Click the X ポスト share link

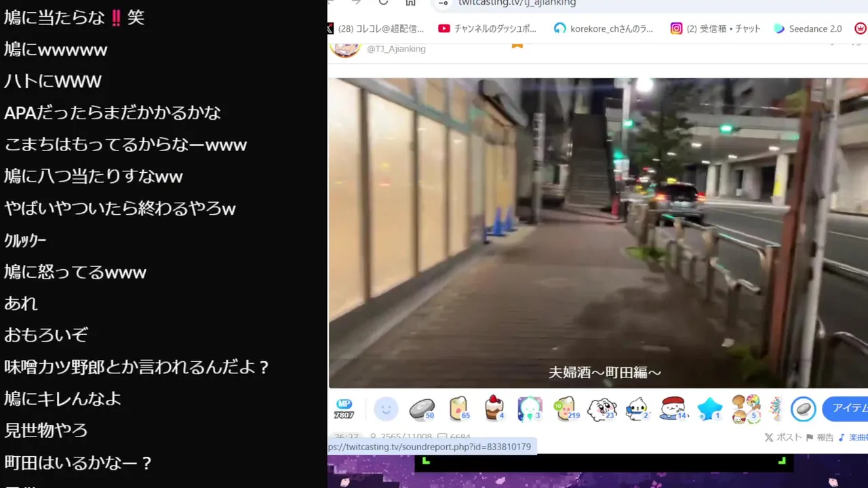pyautogui.click(x=783, y=437)
